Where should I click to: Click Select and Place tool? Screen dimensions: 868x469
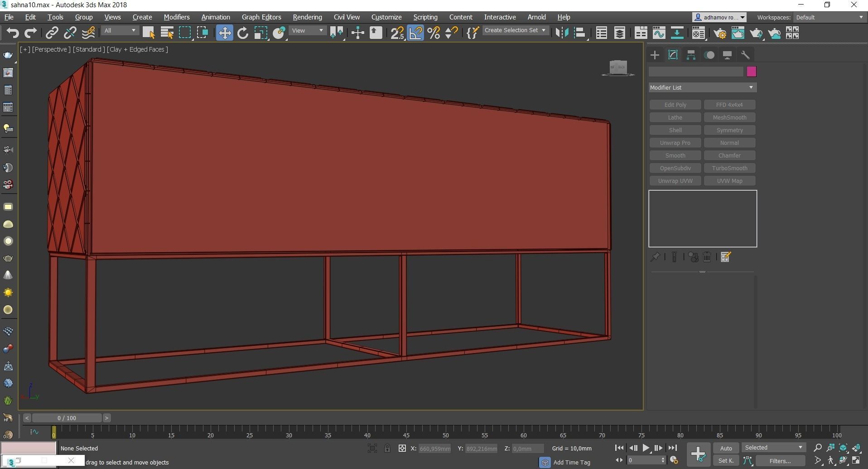pos(279,33)
